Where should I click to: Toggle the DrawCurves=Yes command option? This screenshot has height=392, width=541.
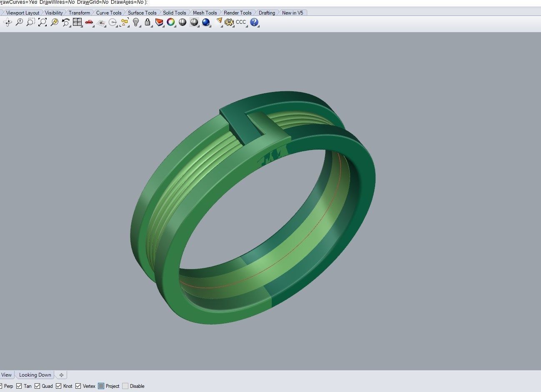pos(19,2)
